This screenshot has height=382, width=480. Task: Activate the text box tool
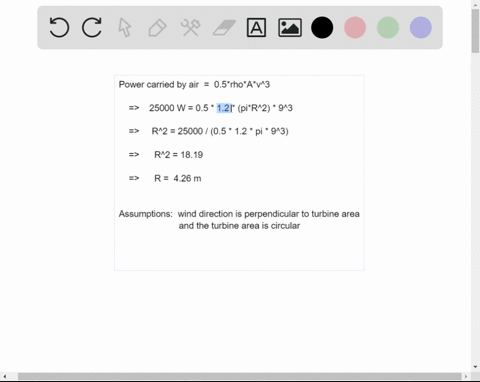(x=256, y=28)
